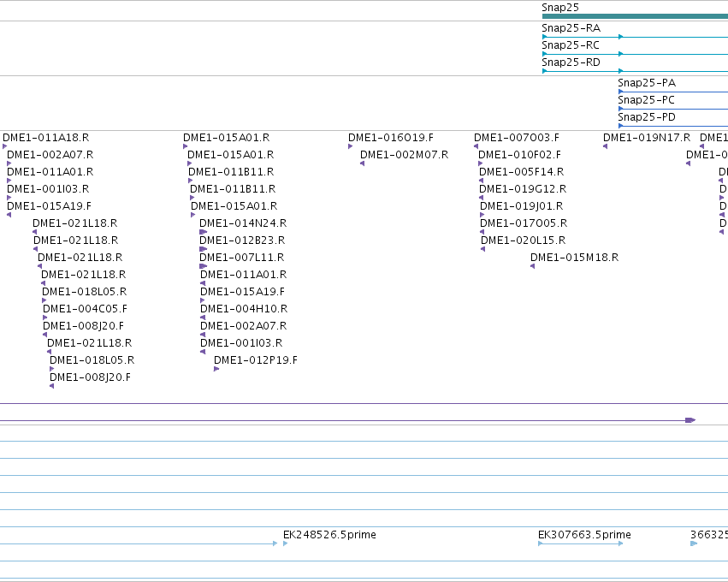Click the purple arrow glyph under DME1-011A18.R
This screenshot has width=728, height=582.
tap(4, 146)
